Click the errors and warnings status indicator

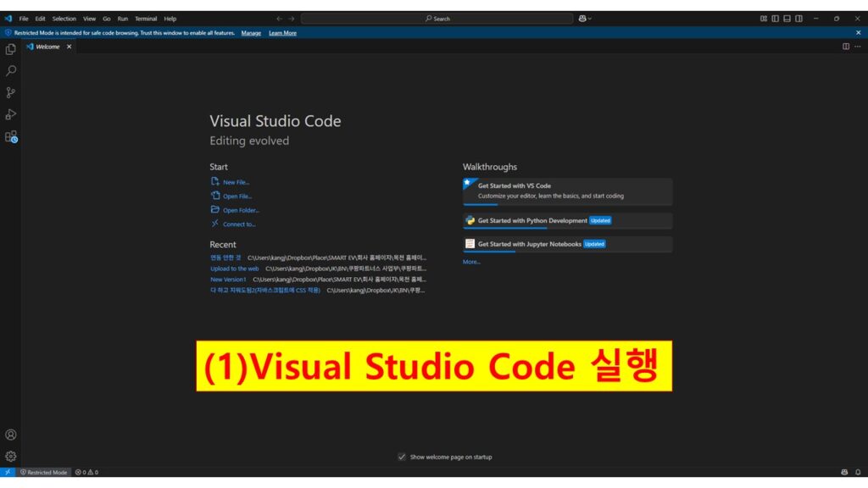[87, 473]
